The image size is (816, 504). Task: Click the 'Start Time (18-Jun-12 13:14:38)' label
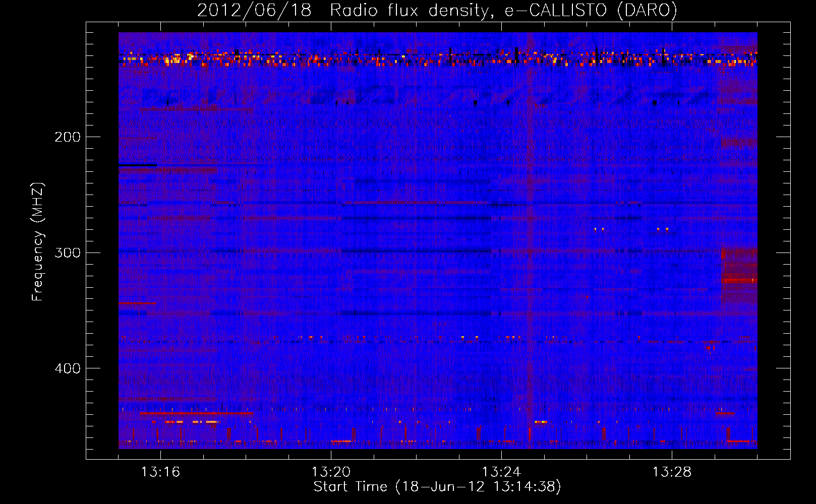[437, 487]
